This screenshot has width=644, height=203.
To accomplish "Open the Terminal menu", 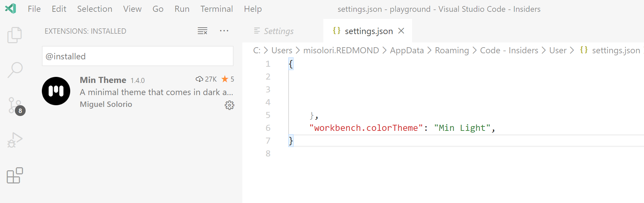I will point(217,9).
